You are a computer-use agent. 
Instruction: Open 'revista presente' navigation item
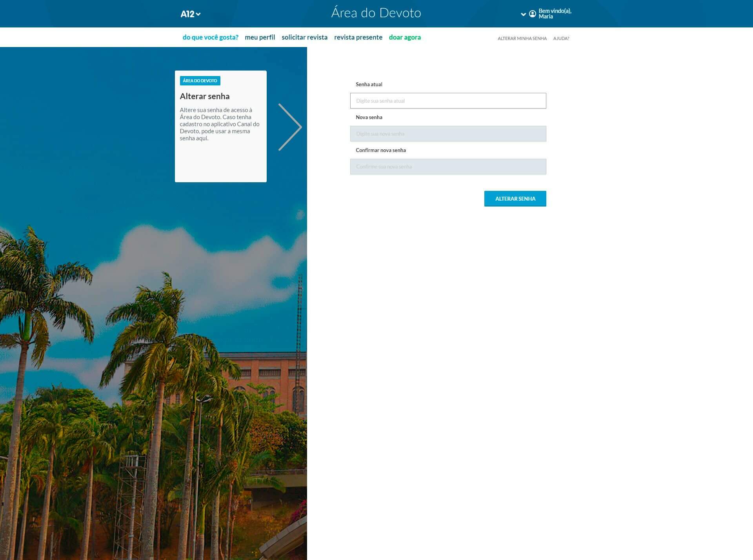pyautogui.click(x=358, y=37)
